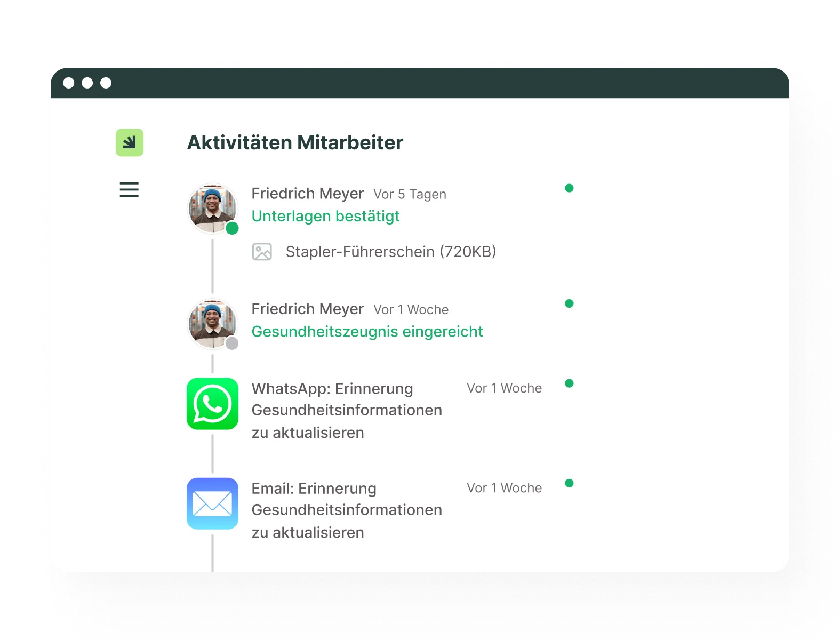Open the hamburger menu
Screen dimensions: 840x640
[129, 190]
